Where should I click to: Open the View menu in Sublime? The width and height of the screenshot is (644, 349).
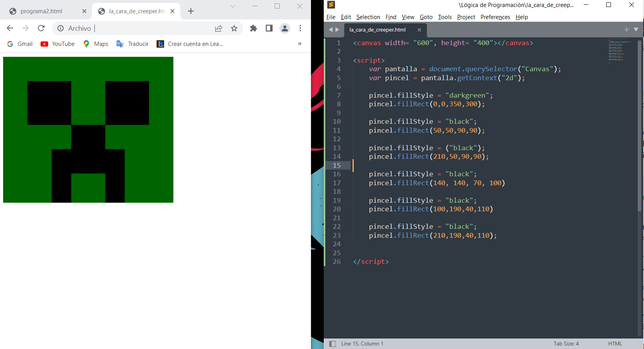coord(408,17)
